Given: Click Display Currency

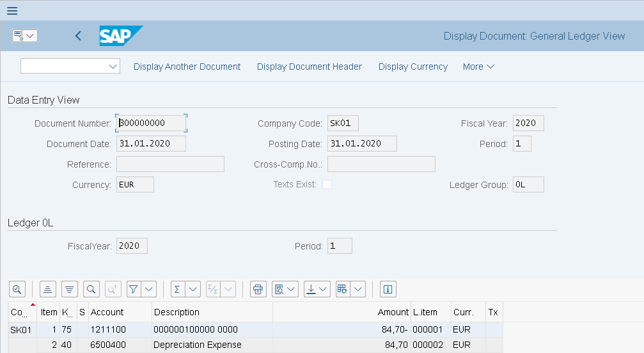Looking at the screenshot, I should pos(412,67).
